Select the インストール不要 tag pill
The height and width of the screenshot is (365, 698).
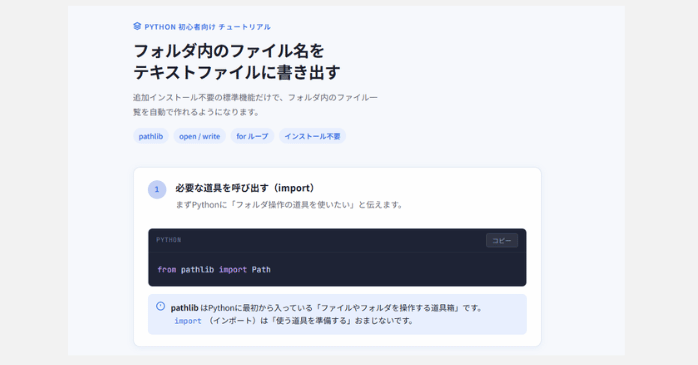pyautogui.click(x=312, y=136)
